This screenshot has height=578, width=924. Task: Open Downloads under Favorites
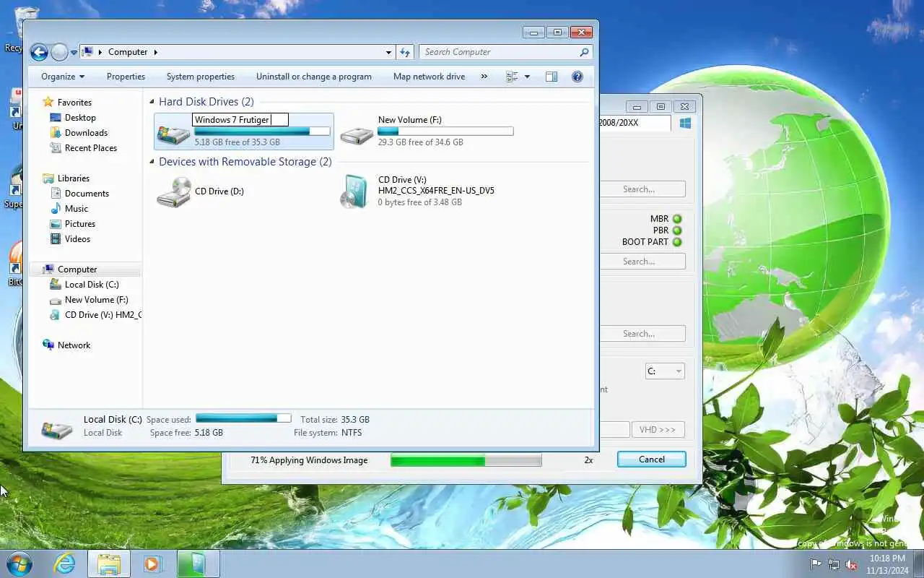[86, 133]
